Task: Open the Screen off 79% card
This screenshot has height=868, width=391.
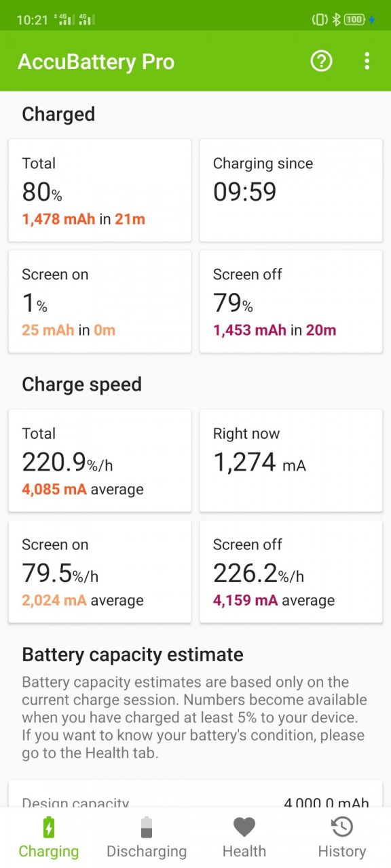Action: click(291, 302)
